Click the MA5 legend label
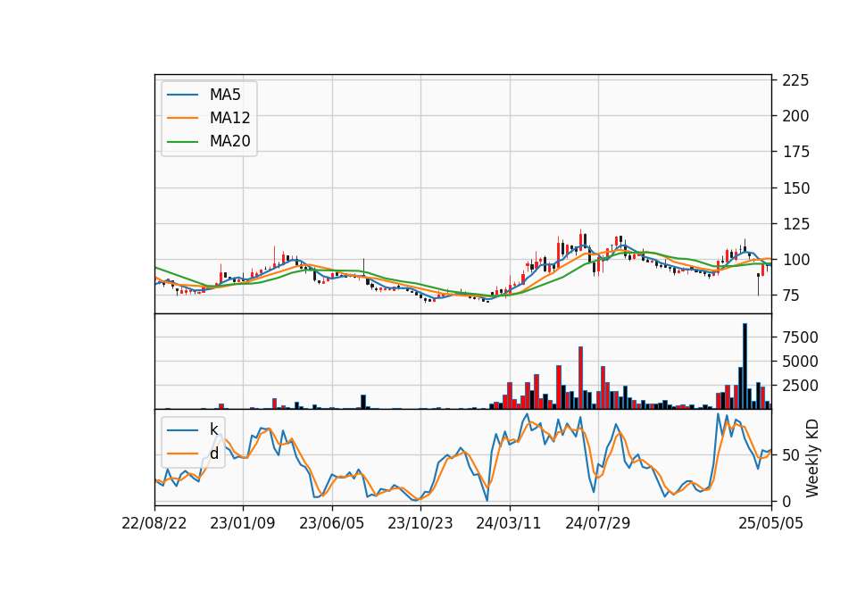The image size is (857, 616). (225, 95)
